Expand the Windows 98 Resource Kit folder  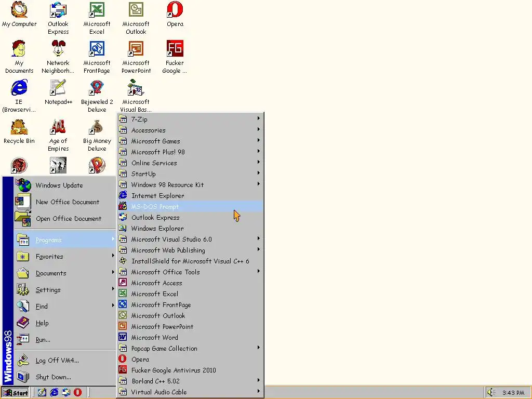(190, 184)
